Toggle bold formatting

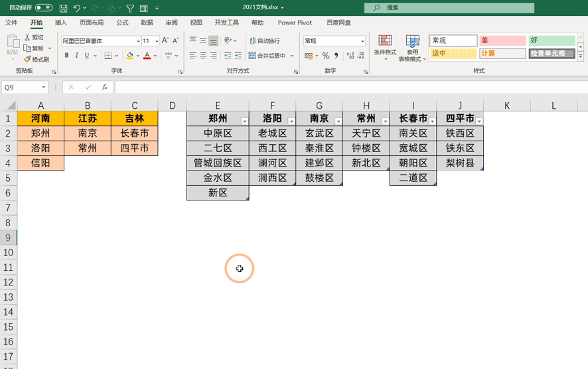[66, 56]
